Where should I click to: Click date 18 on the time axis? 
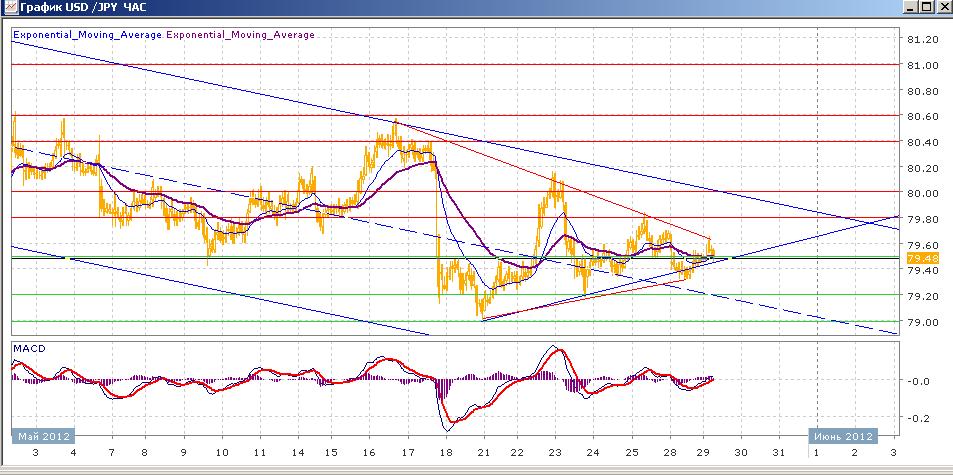[441, 453]
